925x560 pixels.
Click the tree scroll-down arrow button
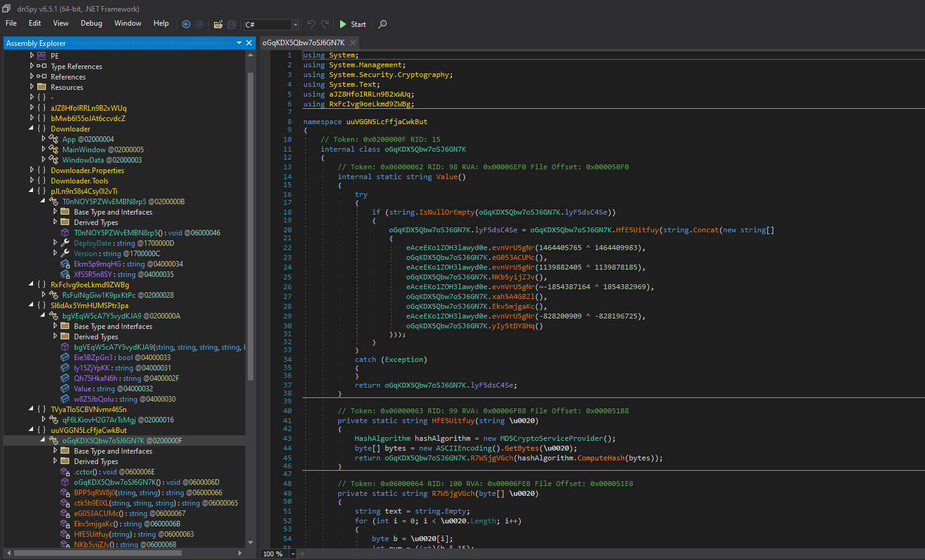tap(250, 542)
